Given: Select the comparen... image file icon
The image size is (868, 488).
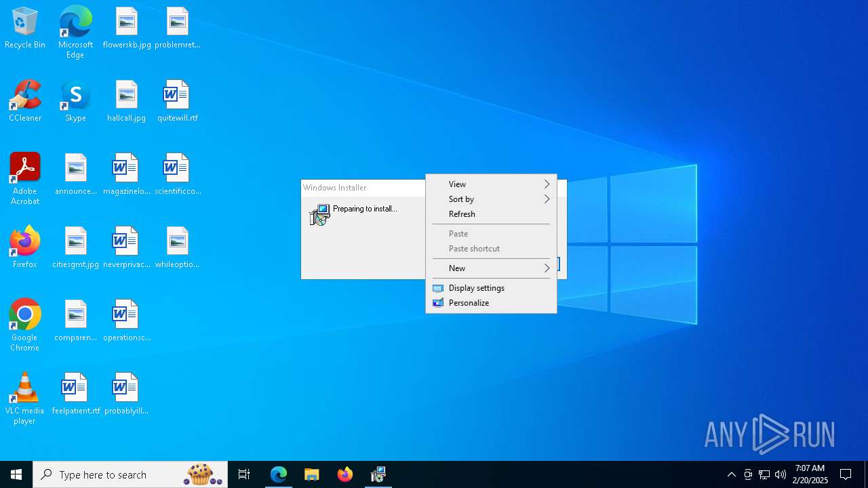Looking at the screenshot, I should coord(75,321).
